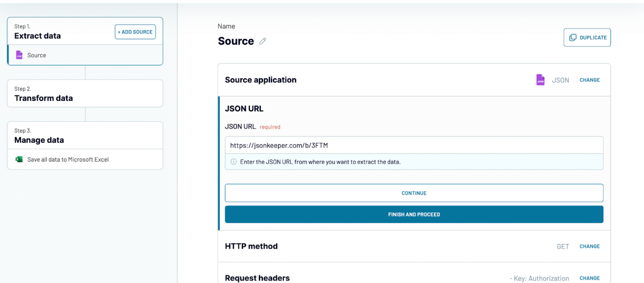Screen dimensions: 644x283
Task: Click the DUPLICATE button
Action: pos(587,37)
